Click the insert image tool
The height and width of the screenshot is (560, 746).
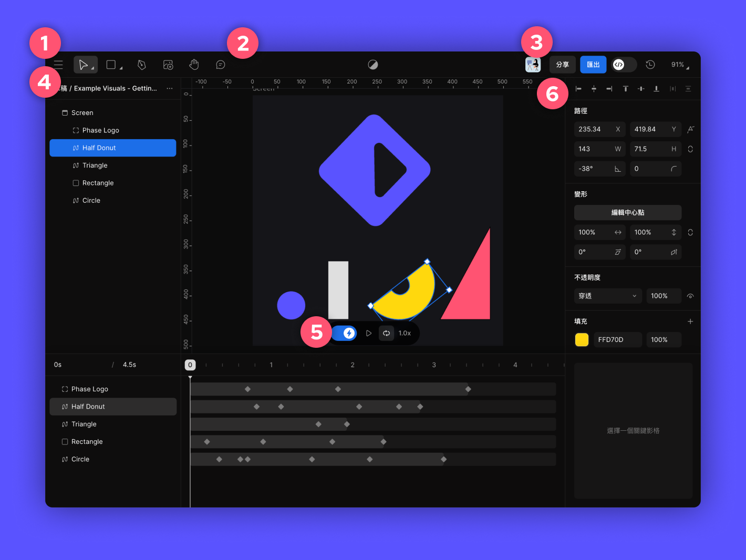(168, 65)
